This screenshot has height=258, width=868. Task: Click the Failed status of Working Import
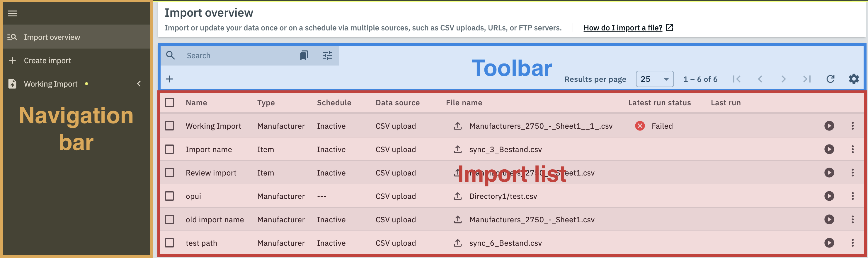point(654,126)
